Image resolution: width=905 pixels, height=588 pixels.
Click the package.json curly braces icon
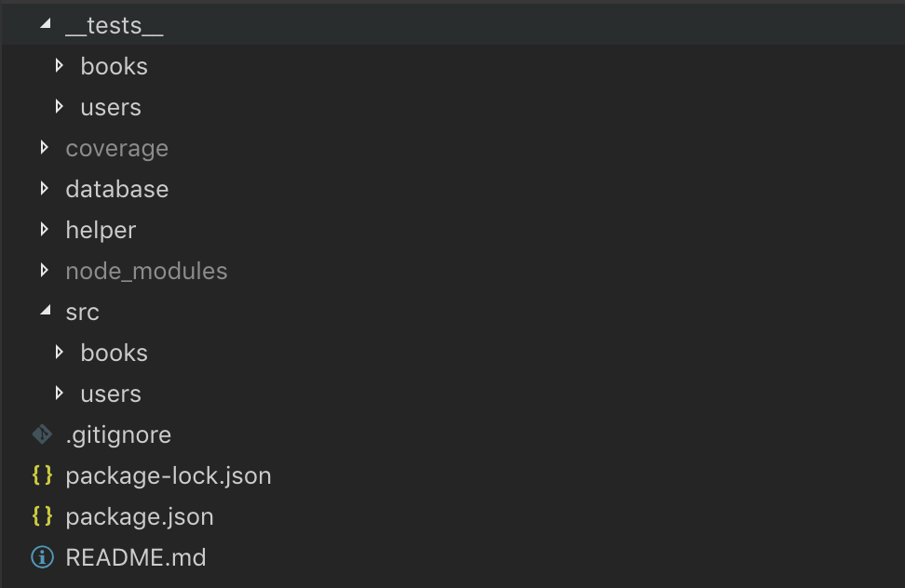(42, 516)
